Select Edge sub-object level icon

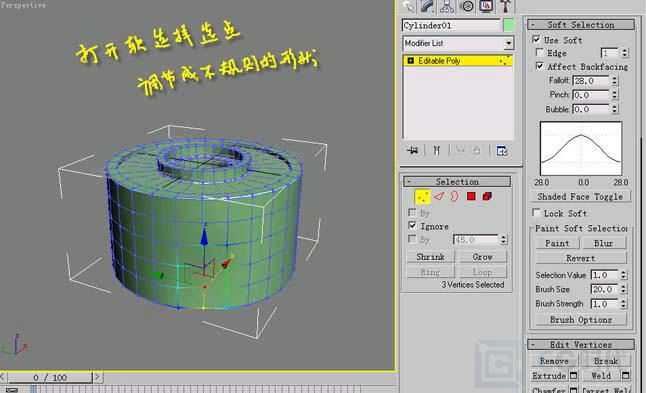439,196
